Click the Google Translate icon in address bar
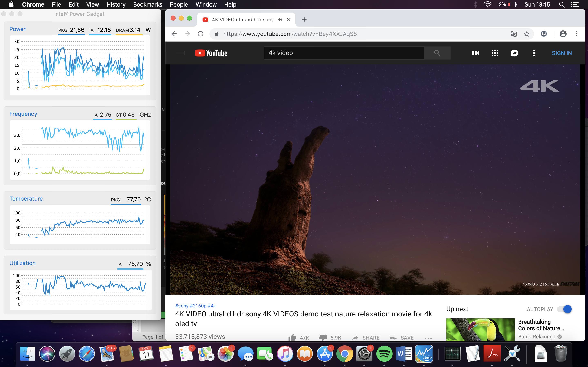The image size is (588, 367). tap(513, 34)
